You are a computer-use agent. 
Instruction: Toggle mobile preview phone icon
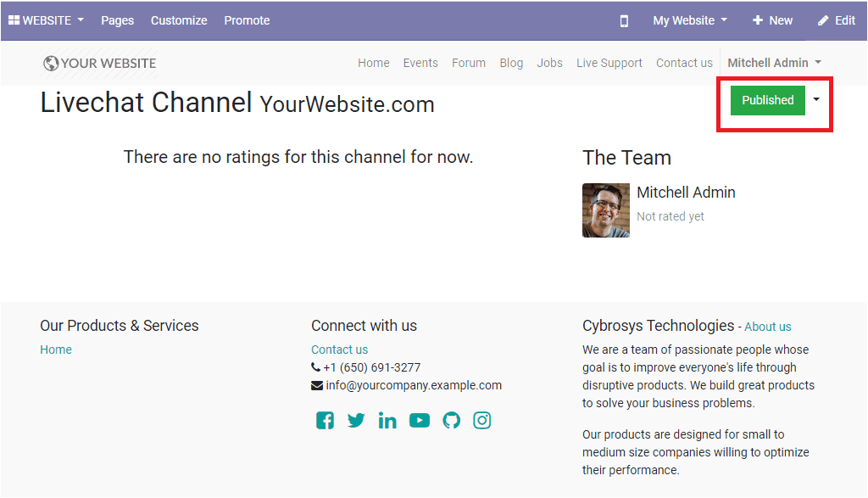tap(624, 21)
